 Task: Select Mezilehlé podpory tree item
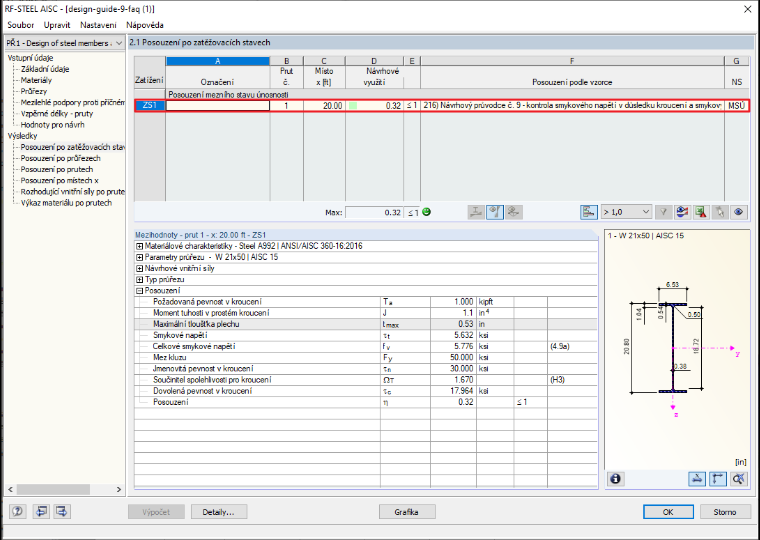pyautogui.click(x=73, y=102)
